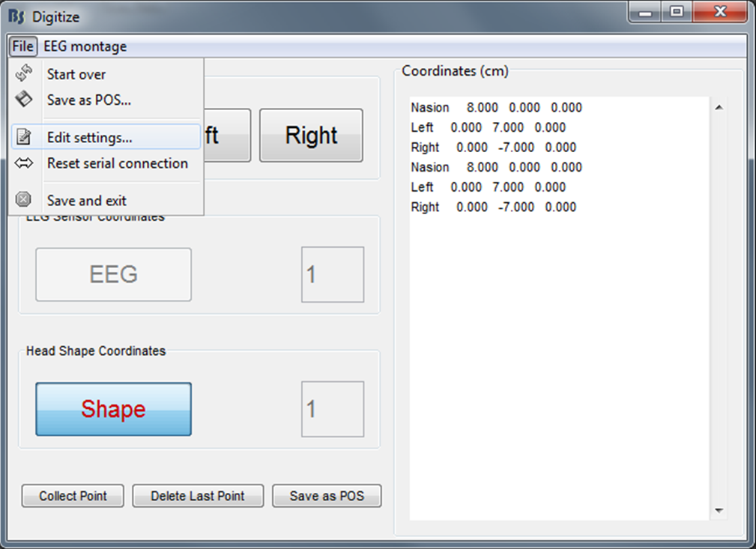Open the EEG montage menu
The image size is (756, 549).
pyautogui.click(x=85, y=46)
